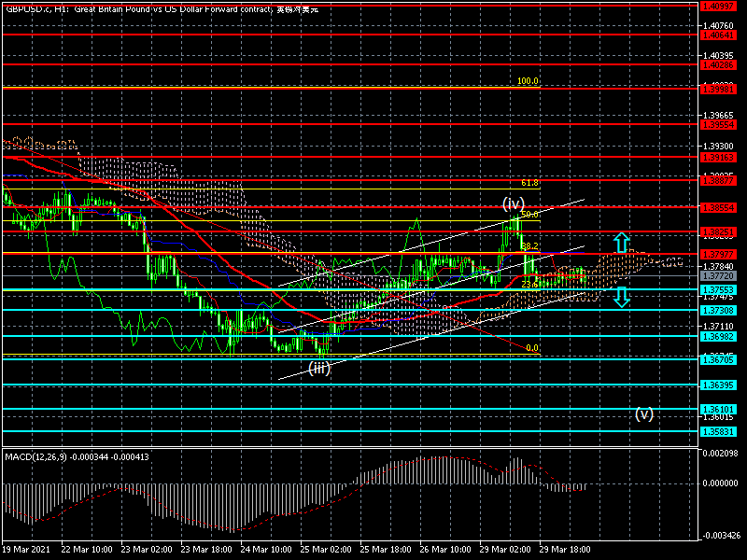Select the 1.38877 red price label
The height and width of the screenshot is (560, 747).
[x=718, y=181]
